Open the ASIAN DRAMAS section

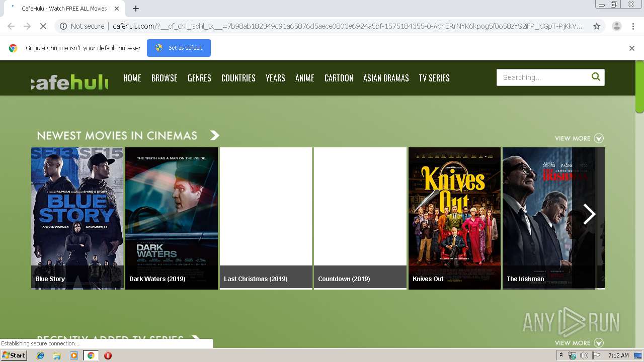(386, 78)
